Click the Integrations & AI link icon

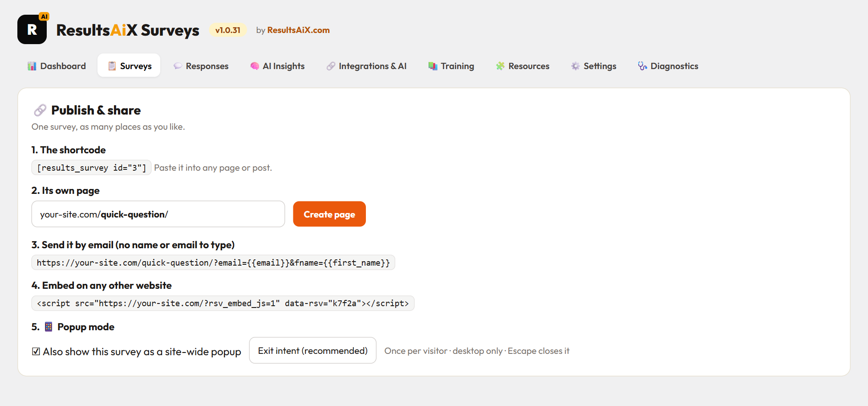point(331,66)
